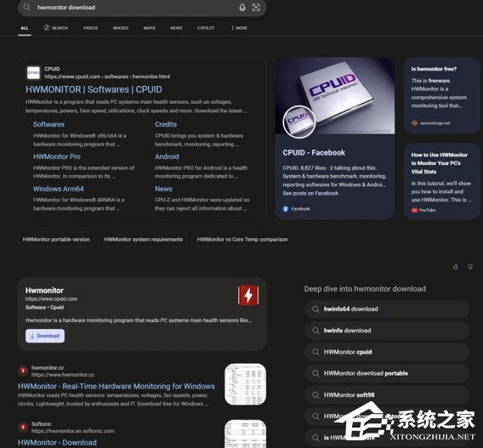Click the thumbs down feedback icon
The image size is (483, 448).
[x=470, y=267]
